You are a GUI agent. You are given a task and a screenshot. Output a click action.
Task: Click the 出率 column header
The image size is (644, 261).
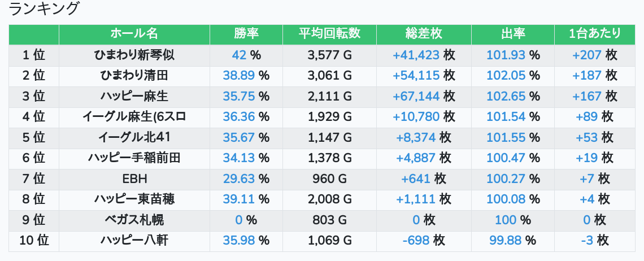click(513, 34)
